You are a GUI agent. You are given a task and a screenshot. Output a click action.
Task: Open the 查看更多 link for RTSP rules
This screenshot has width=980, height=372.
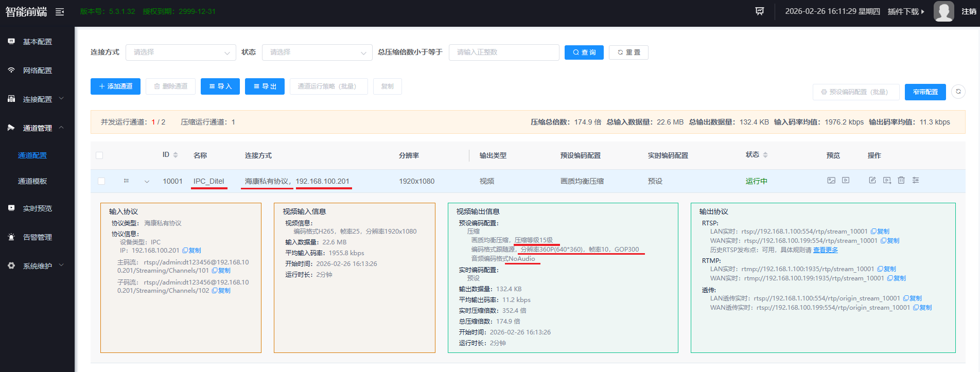click(x=826, y=250)
